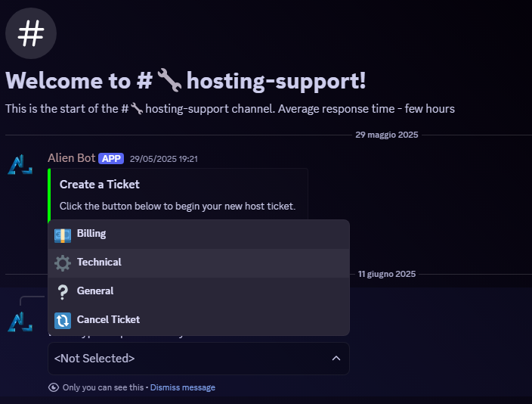Click the banknote icon next to Billing
This screenshot has height=404, width=532.
[63, 235]
